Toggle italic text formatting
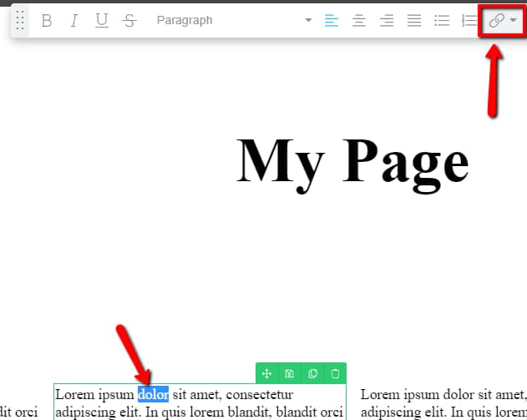The image size is (527, 420). (73, 21)
